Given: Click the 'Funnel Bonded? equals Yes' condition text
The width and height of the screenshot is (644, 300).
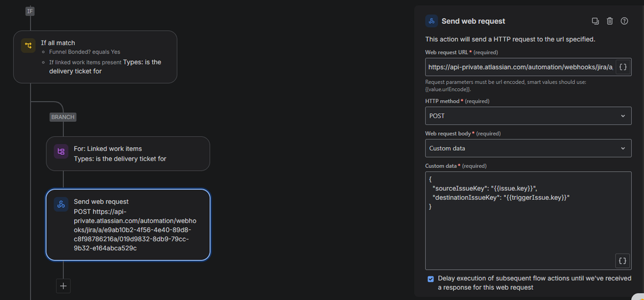Looking at the screenshot, I should click(x=84, y=52).
